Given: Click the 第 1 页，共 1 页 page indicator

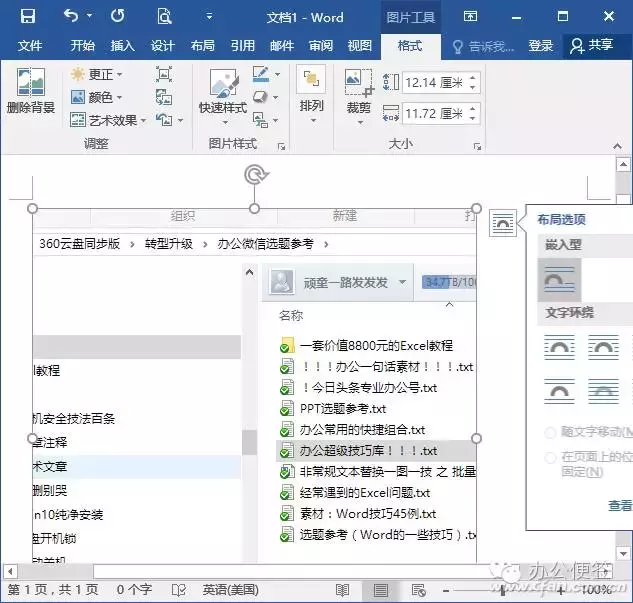Looking at the screenshot, I should click(x=53, y=590).
